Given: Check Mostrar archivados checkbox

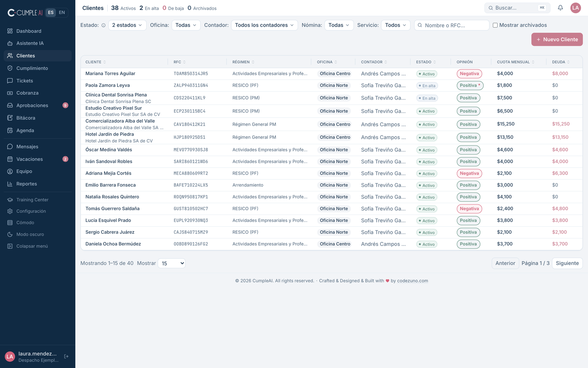Looking at the screenshot, I should pyautogui.click(x=495, y=25).
